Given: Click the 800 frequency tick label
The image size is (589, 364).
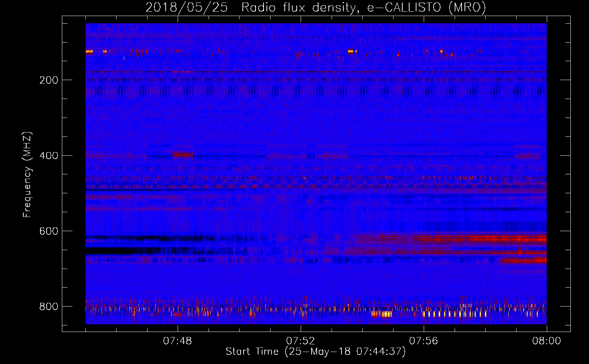Looking at the screenshot, I should [x=49, y=307].
